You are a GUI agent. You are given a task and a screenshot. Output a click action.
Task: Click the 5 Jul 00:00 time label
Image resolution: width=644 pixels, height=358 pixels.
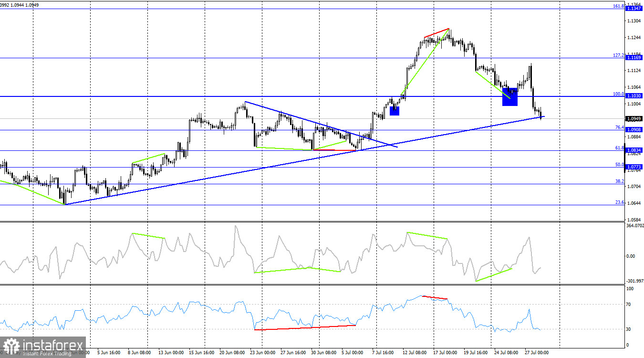pos(352,353)
